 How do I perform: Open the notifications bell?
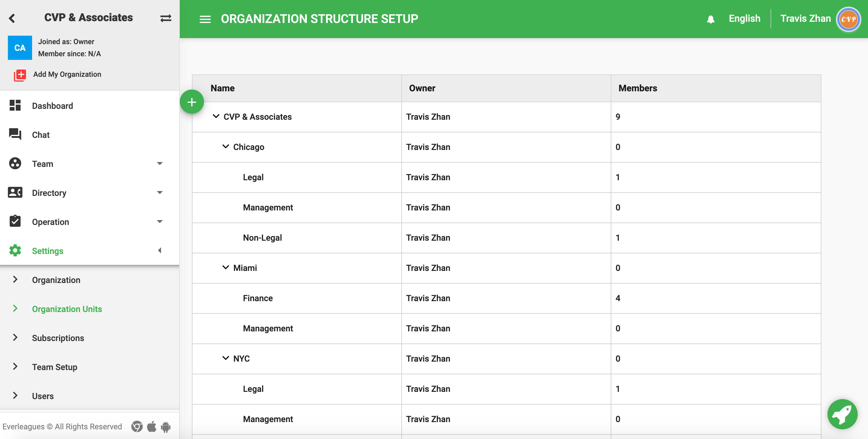[710, 19]
